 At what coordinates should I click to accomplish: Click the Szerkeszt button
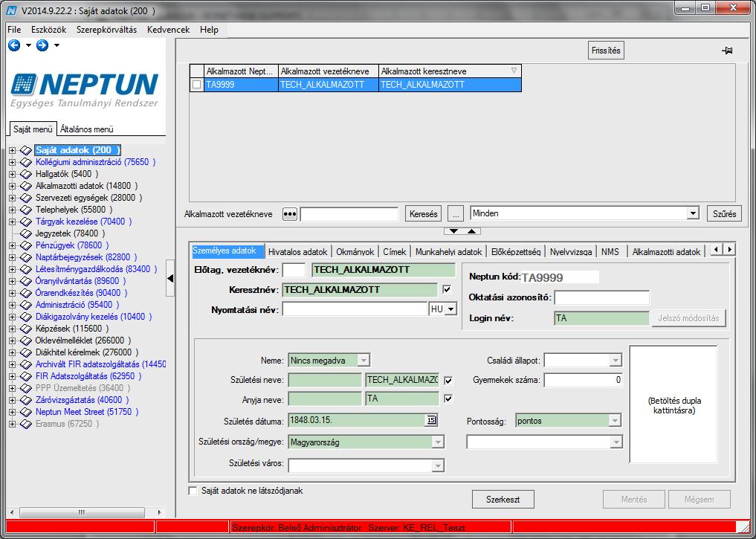(x=503, y=500)
